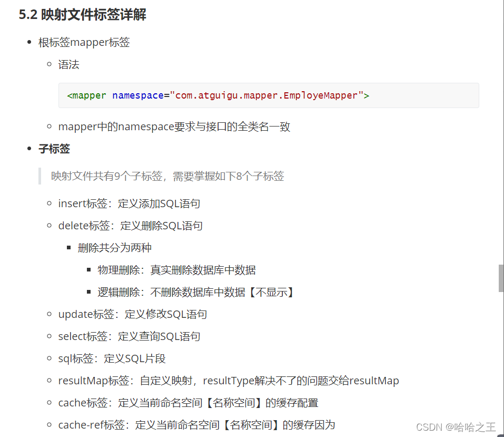Image resolution: width=504 pixels, height=437 pixels.
Task: Click the heading '5.2 映射文件标签详解'
Action: click(82, 15)
